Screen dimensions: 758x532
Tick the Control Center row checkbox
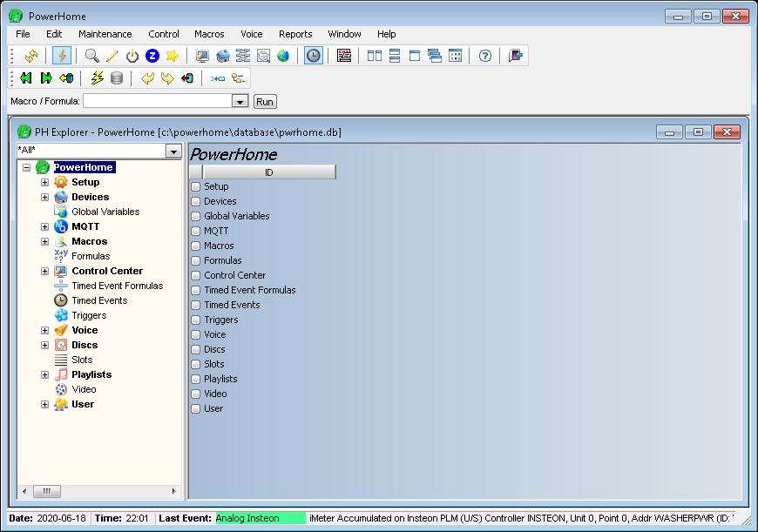click(x=196, y=276)
